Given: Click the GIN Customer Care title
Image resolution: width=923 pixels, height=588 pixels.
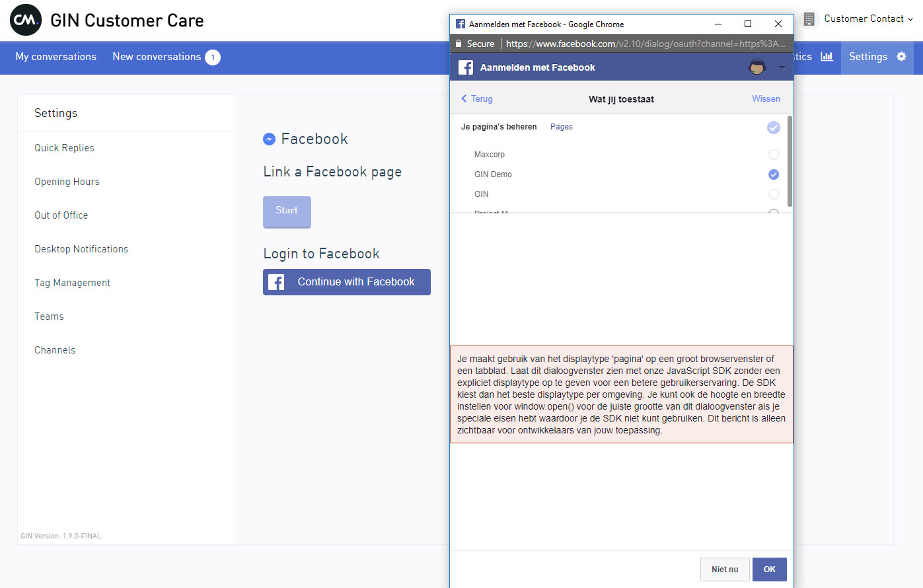Looking at the screenshot, I should (127, 20).
